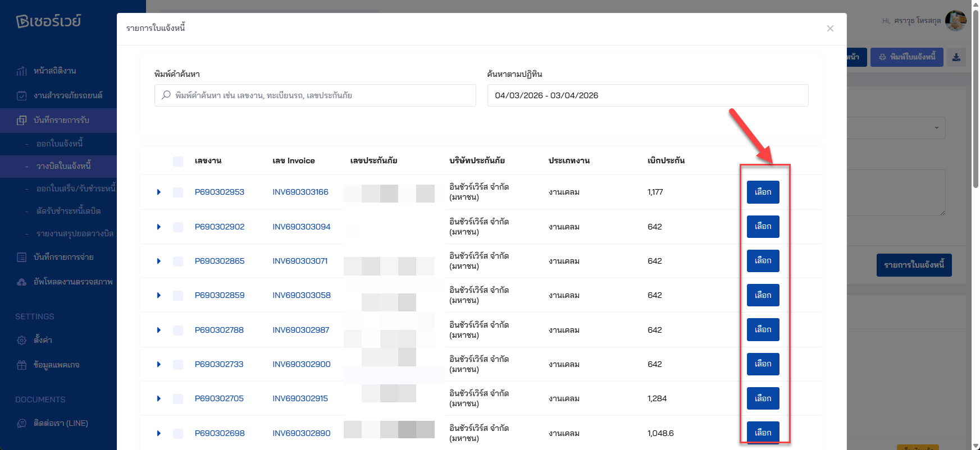Click the cloud upload icon in the sidebar
Image resolution: width=980 pixels, height=450 pixels.
tap(22, 282)
